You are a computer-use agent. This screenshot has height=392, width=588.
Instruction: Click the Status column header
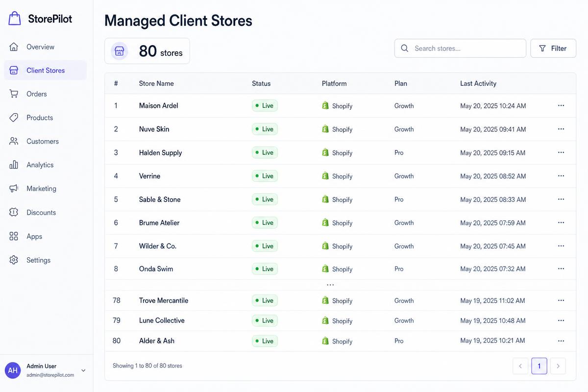(261, 83)
